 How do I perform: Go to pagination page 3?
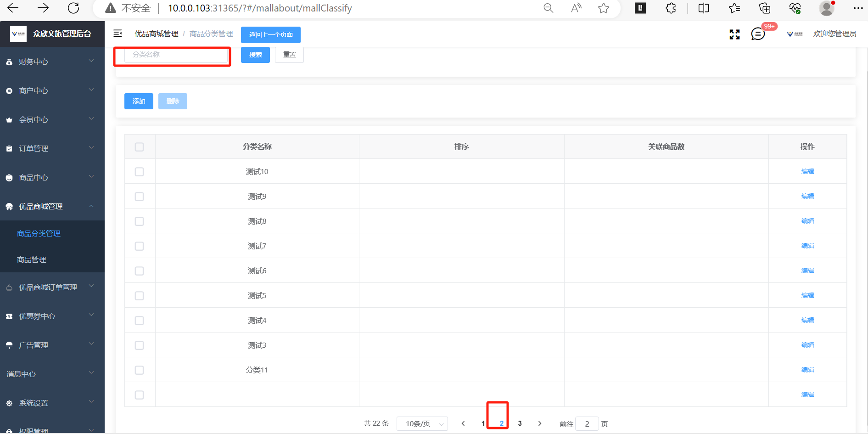(520, 423)
